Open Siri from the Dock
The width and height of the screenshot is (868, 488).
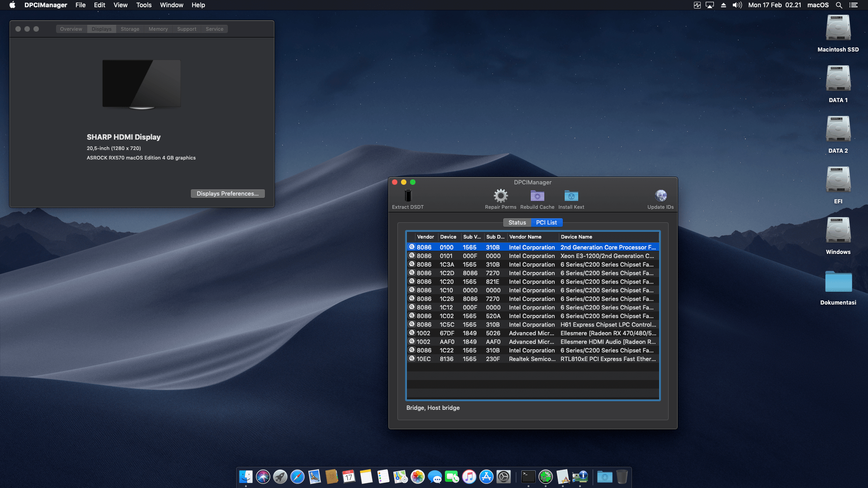pyautogui.click(x=263, y=477)
